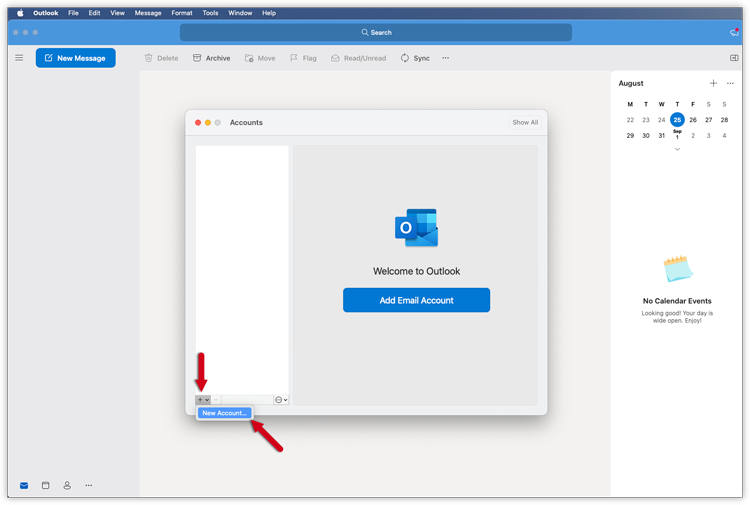This screenshot has width=750, height=505.
Task: Collapse the calendar side pane icon
Action: pyautogui.click(x=734, y=58)
